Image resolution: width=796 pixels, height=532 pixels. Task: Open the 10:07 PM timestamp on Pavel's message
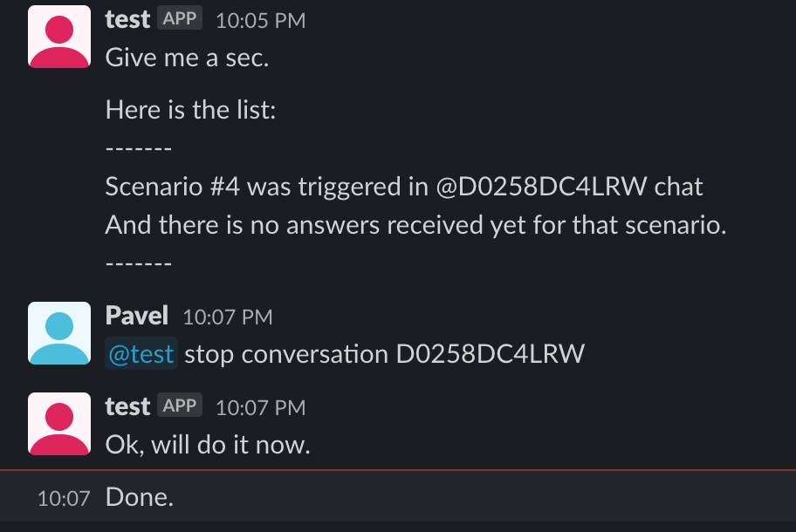click(x=228, y=317)
